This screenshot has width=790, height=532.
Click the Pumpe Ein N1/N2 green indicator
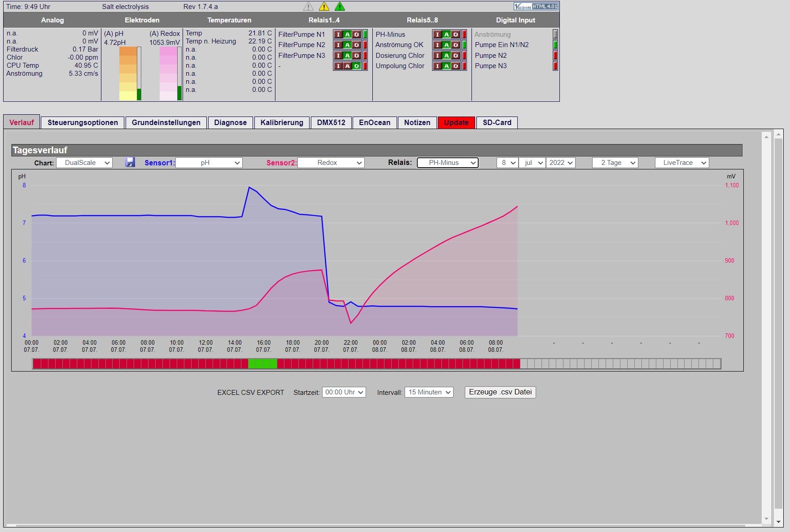pos(555,45)
